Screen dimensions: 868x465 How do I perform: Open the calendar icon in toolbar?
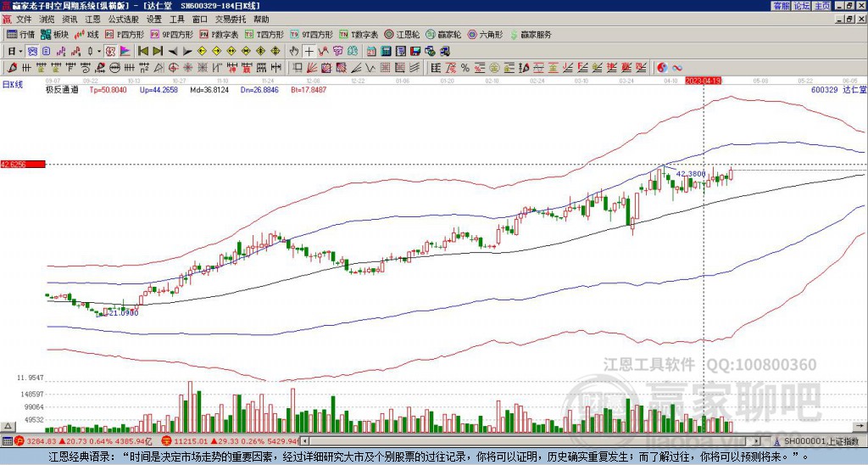click(371, 51)
